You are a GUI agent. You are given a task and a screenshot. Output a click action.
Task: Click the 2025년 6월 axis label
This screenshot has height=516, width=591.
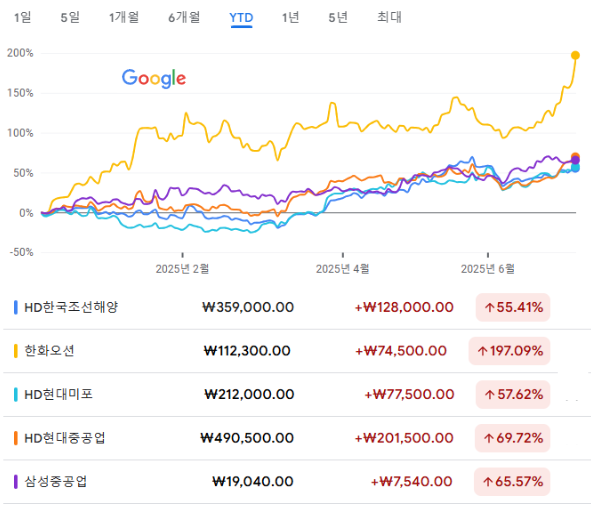coord(488,269)
